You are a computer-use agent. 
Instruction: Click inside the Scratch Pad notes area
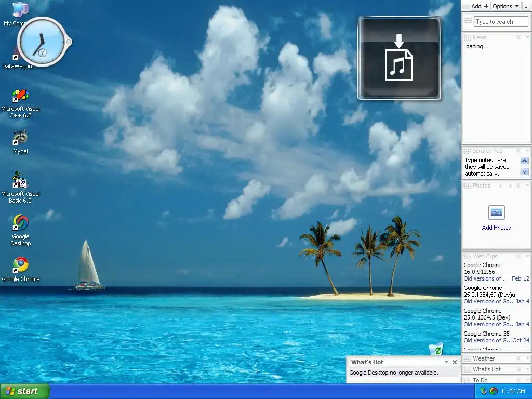pyautogui.click(x=491, y=167)
